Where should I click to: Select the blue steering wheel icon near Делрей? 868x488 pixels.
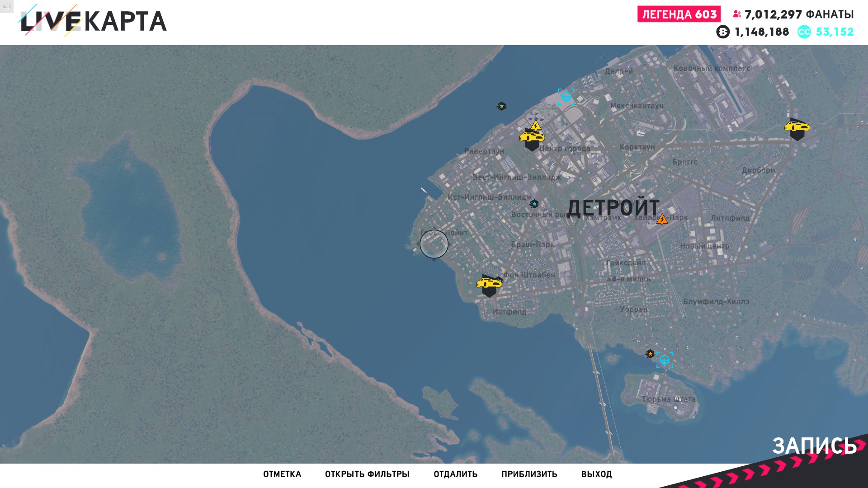coord(566,97)
